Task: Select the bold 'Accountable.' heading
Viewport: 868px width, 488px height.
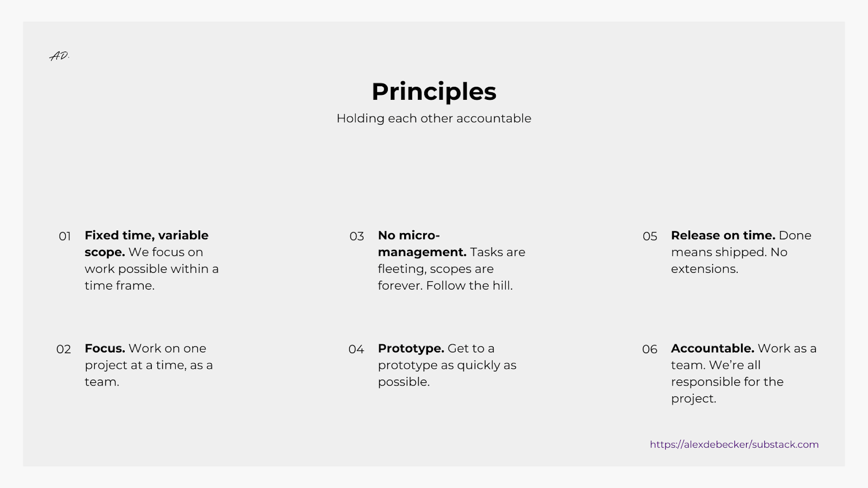Action: pyautogui.click(x=712, y=349)
